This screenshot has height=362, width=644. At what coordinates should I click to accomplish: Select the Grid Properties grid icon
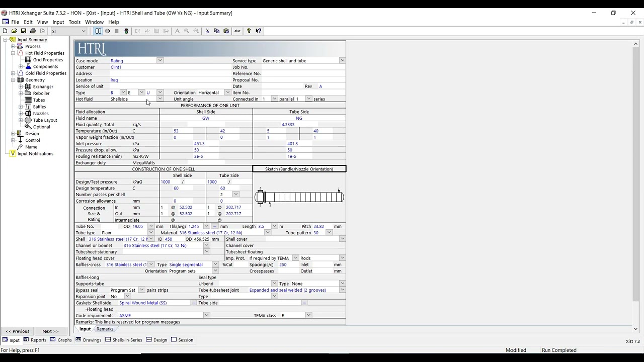coord(28,60)
